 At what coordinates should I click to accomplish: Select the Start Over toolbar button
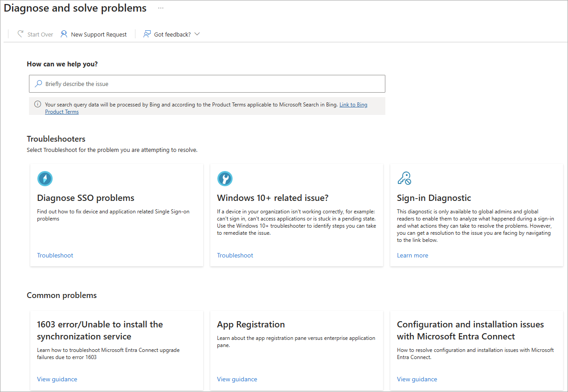pos(40,34)
